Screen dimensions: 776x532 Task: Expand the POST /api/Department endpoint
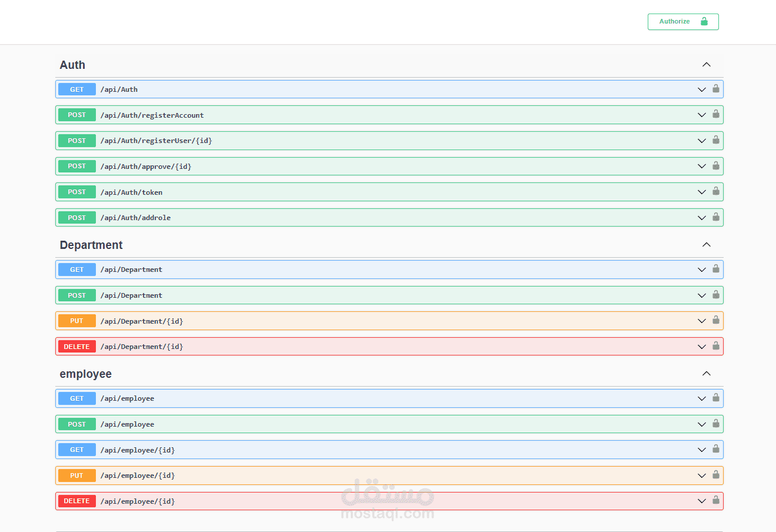point(701,295)
